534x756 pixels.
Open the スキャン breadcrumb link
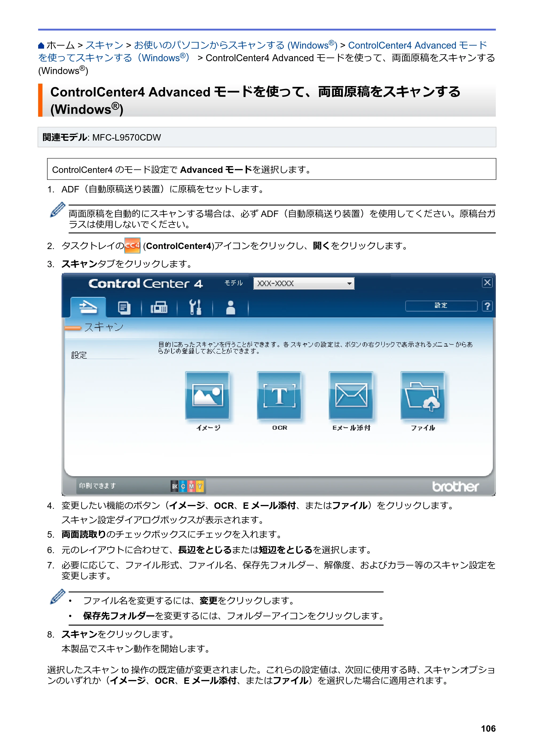point(104,45)
